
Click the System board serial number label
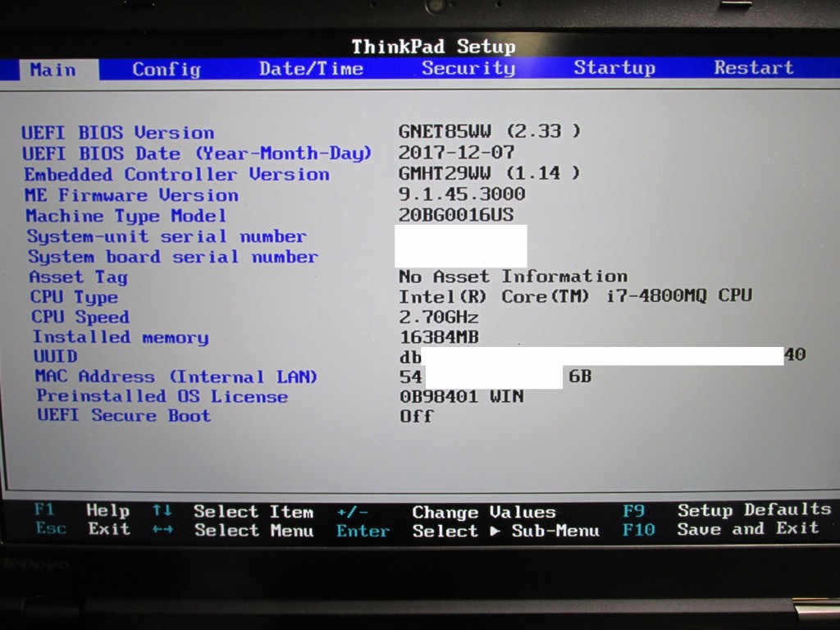coord(173,257)
